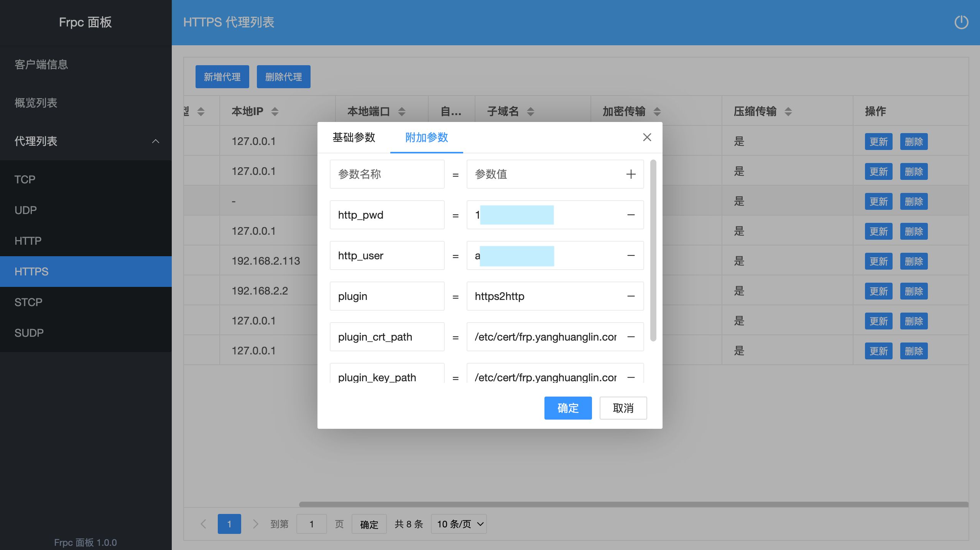980x550 pixels.
Task: Switch to the 基础参数 tab
Action: tap(354, 137)
